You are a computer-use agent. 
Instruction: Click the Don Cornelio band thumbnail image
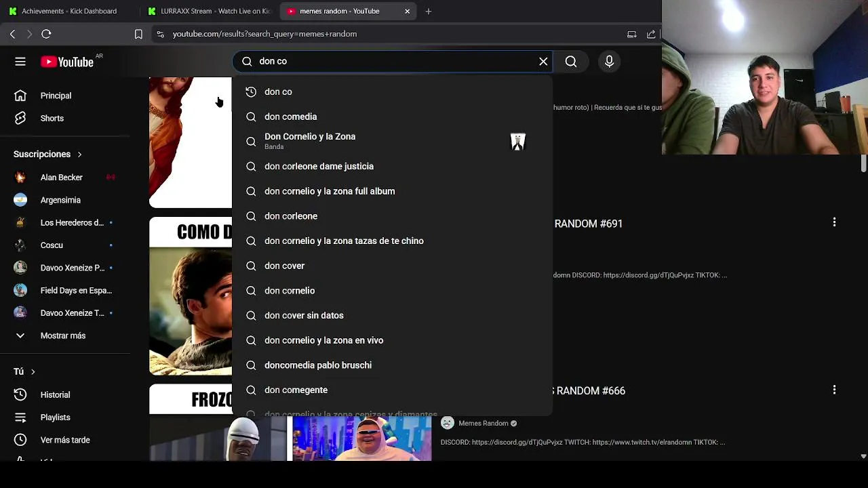coord(518,142)
